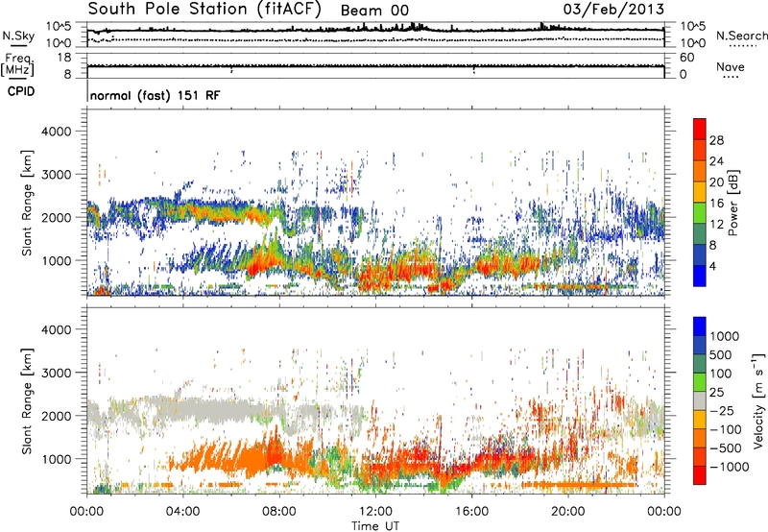Click the '18' frequency tick label

pyautogui.click(x=64, y=58)
